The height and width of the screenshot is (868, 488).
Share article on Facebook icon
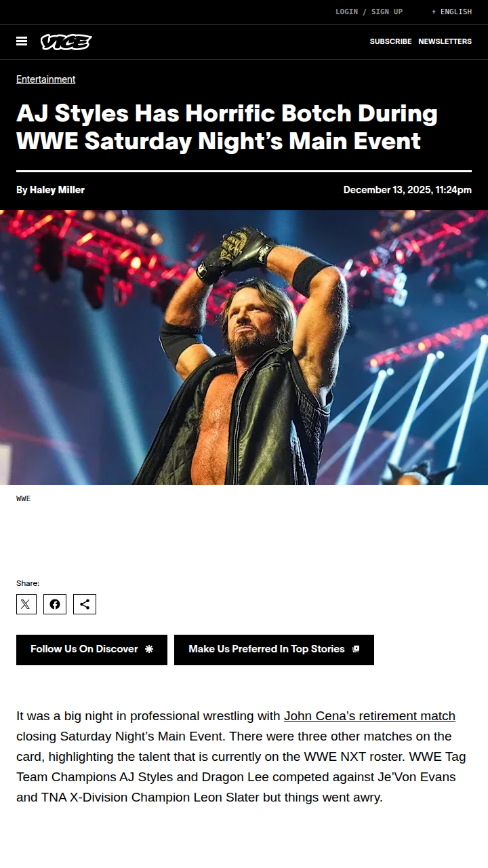(x=55, y=604)
